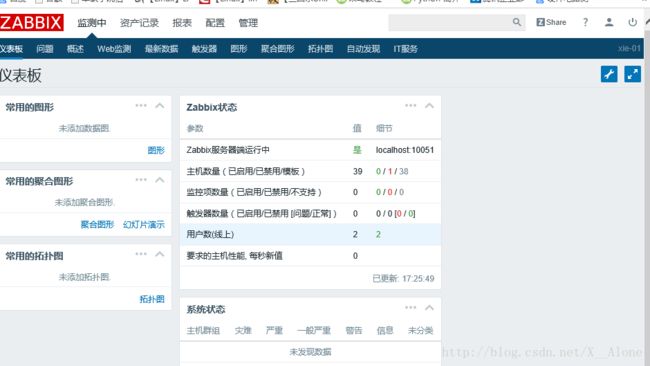Screen dimensions: 650x366
Task: Toggle fullscreen with the expand arrows button
Action: [633, 74]
